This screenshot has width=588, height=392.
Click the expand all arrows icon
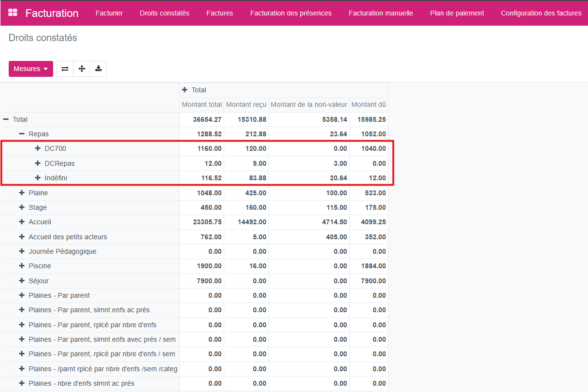(82, 69)
